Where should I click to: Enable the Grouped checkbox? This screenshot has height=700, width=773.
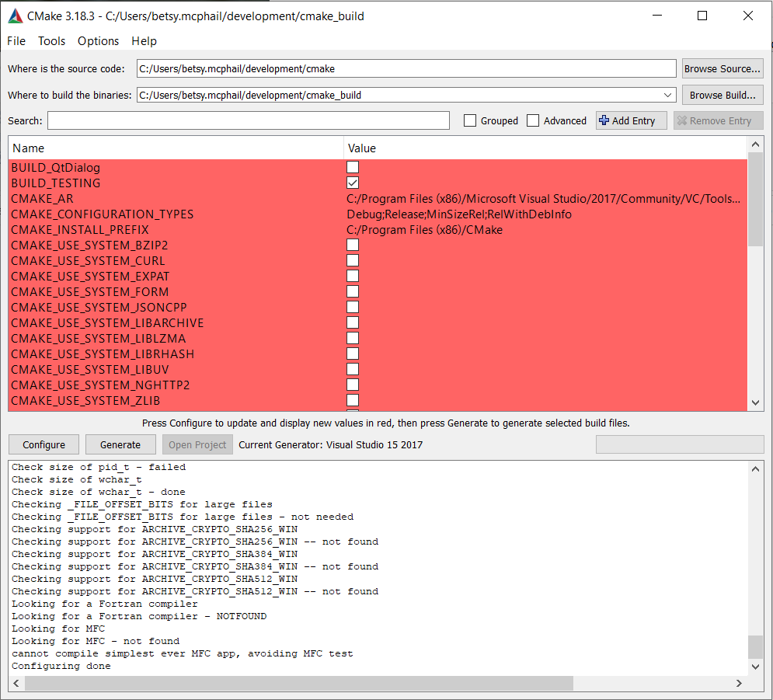[x=470, y=120]
